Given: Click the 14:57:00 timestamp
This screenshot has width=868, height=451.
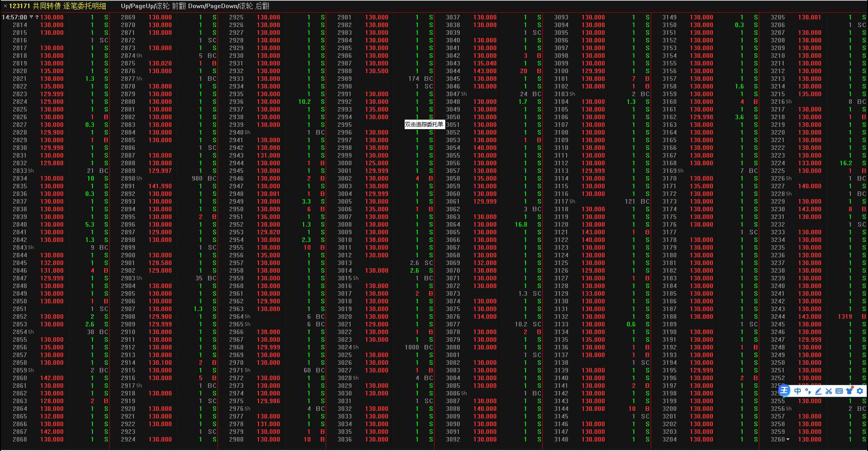Looking at the screenshot, I should (x=14, y=17).
